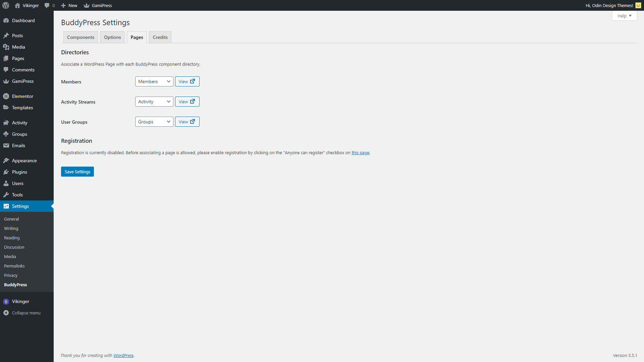Viewport: 644px width, 362px height.
Task: Click View button for Activity Streams page
Action: click(x=187, y=101)
